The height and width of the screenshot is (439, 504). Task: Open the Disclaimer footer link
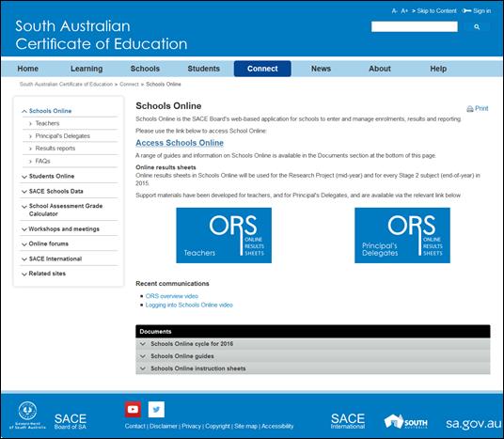point(164,426)
